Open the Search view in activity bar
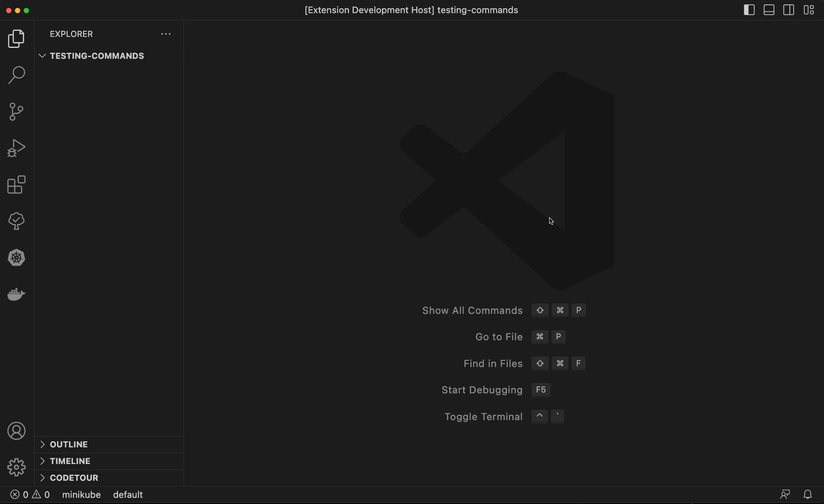 17,75
